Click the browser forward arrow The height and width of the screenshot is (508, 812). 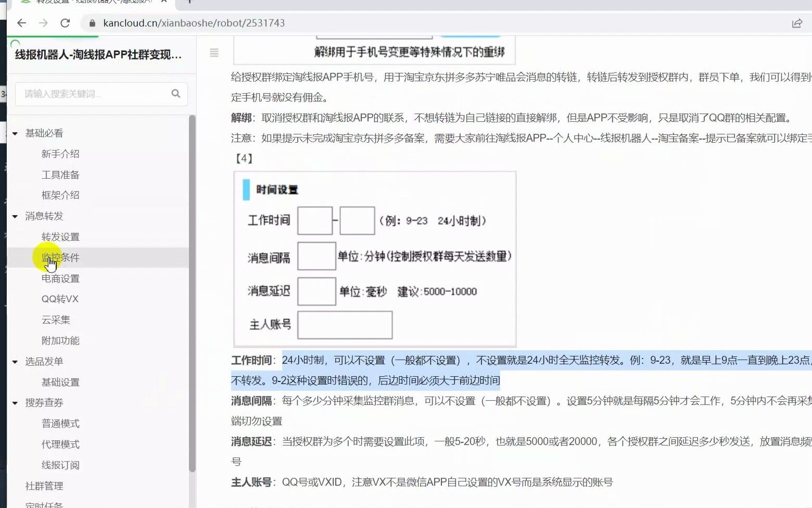[43, 23]
